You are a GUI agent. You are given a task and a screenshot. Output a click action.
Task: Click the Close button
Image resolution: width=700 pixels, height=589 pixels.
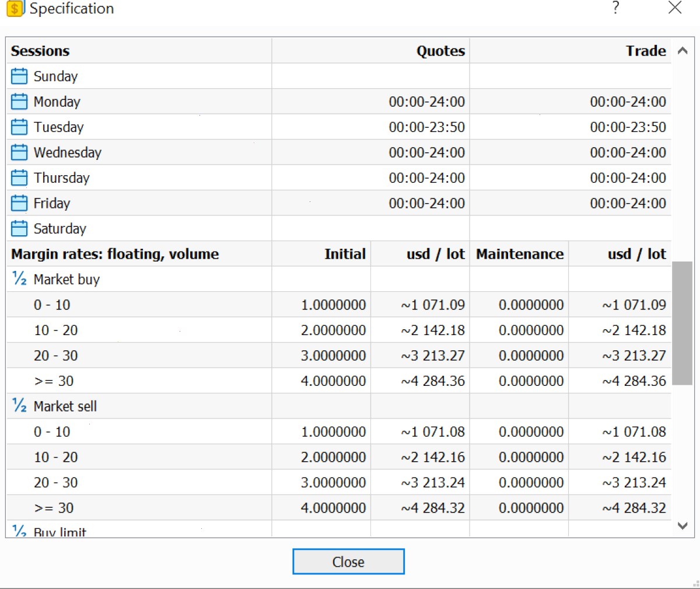(348, 562)
